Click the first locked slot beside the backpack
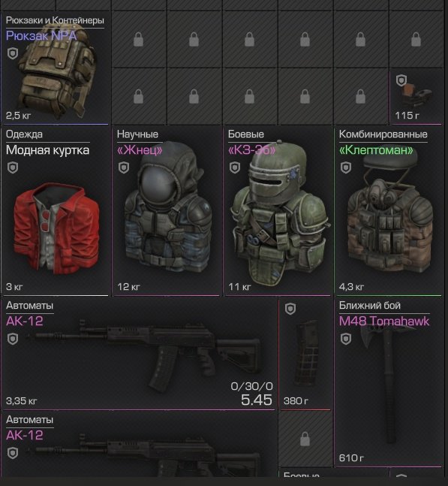448x486 pixels. (139, 39)
